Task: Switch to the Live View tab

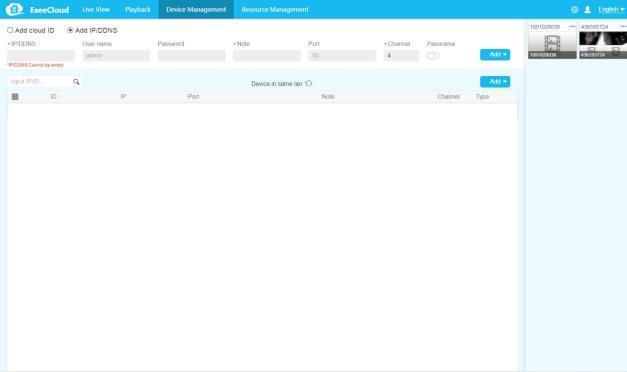Action: click(x=96, y=10)
